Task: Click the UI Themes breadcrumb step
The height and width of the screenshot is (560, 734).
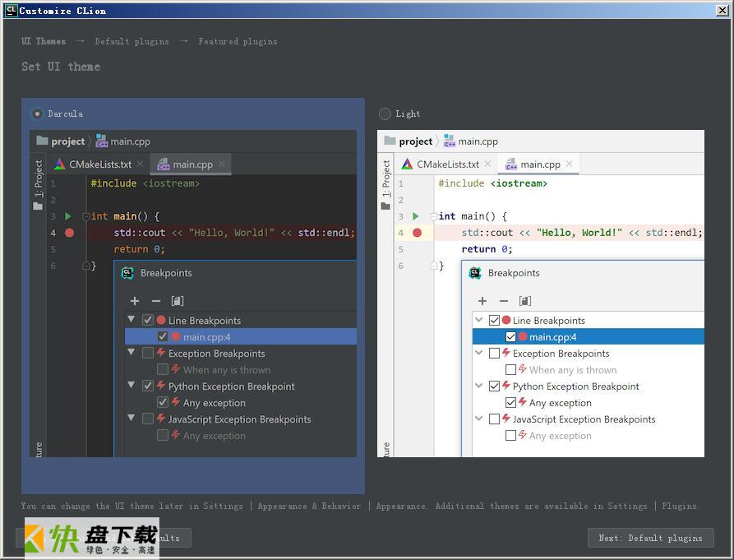Action: pos(44,41)
